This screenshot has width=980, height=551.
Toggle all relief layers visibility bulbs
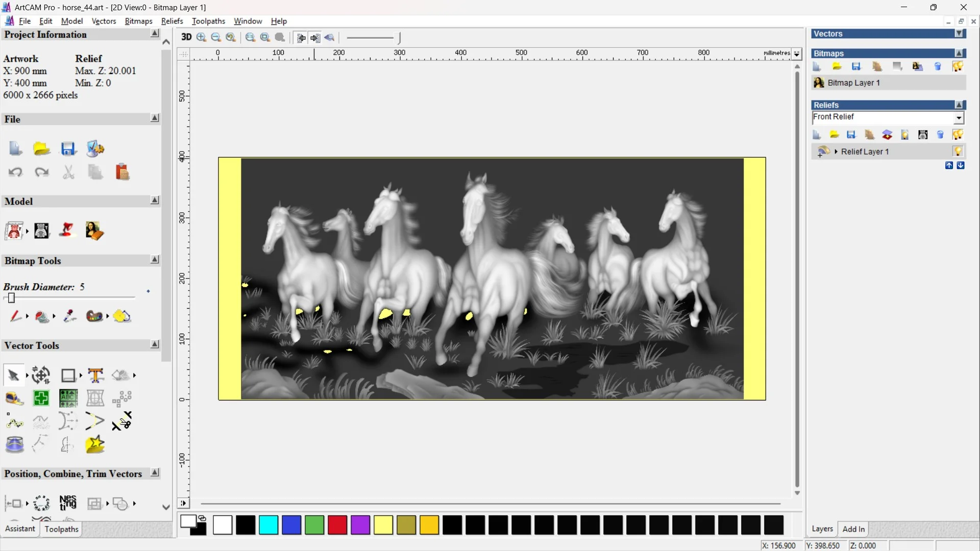pyautogui.click(x=958, y=134)
